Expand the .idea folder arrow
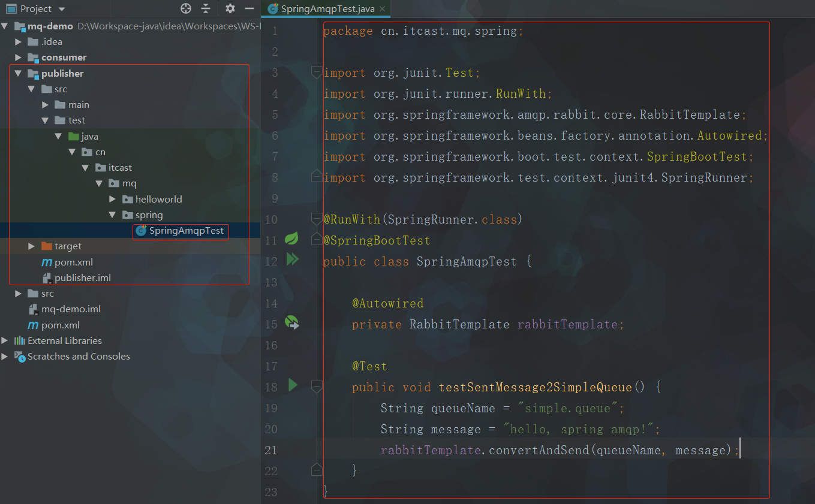 [19, 41]
